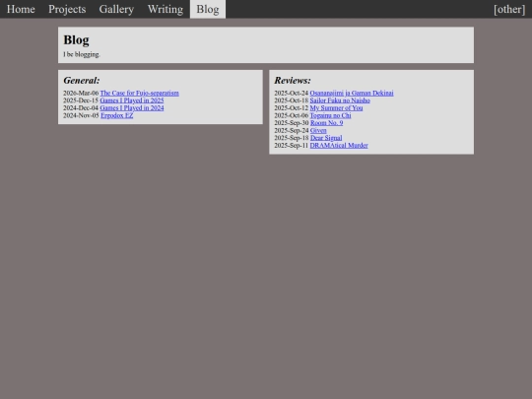Click the date 2025-Oct-24
Screen dimensions: 532x399
pos(291,93)
